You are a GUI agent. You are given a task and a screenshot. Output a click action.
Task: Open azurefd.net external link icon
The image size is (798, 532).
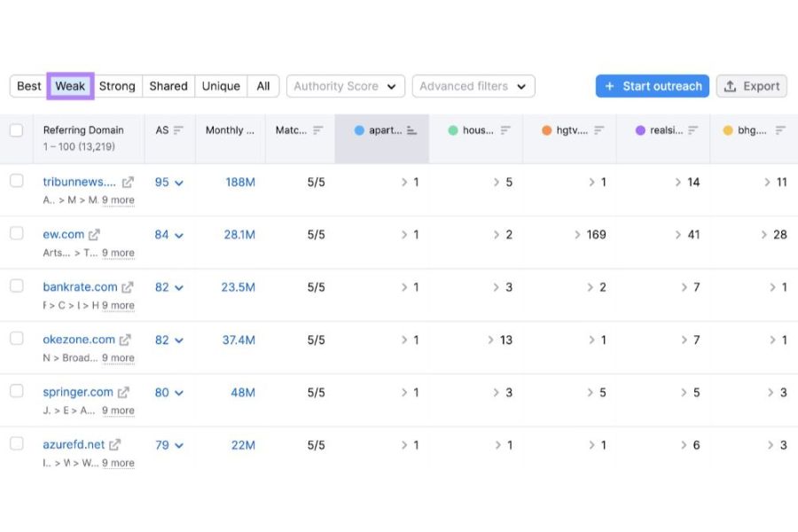coord(115,445)
